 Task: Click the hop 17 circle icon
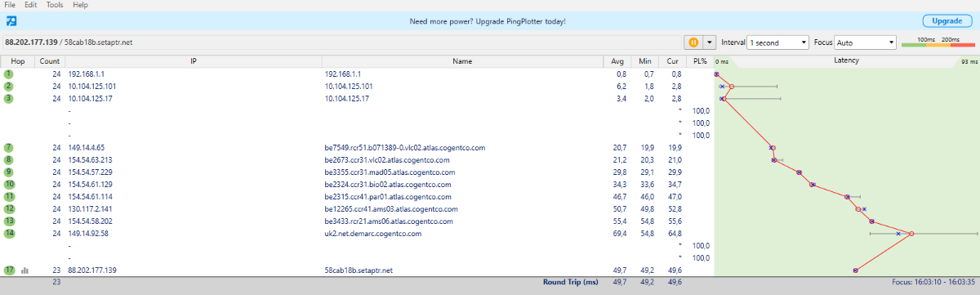[x=9, y=270]
